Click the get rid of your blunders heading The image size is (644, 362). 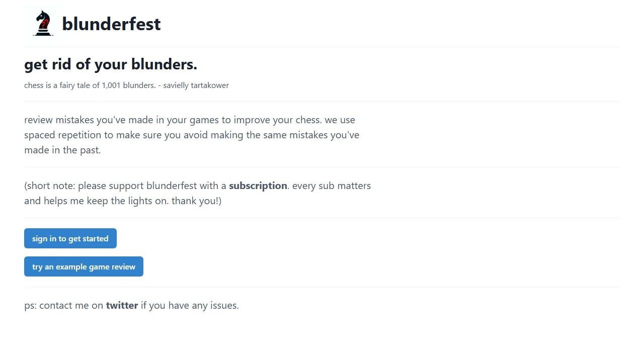coord(111,64)
